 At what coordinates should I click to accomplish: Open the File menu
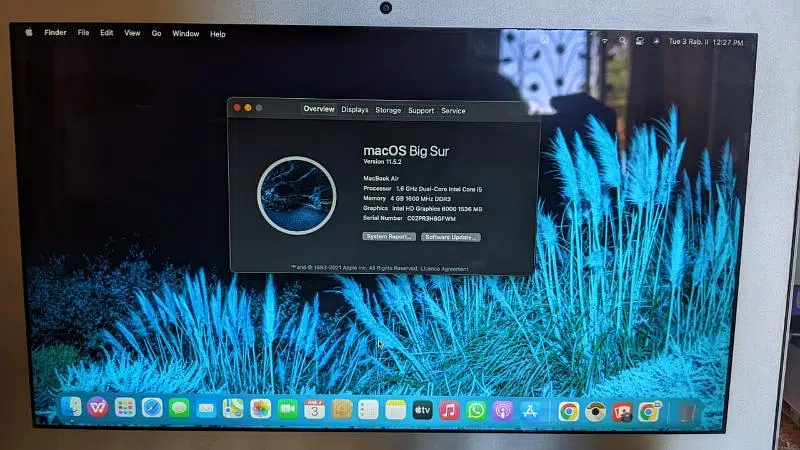point(83,33)
